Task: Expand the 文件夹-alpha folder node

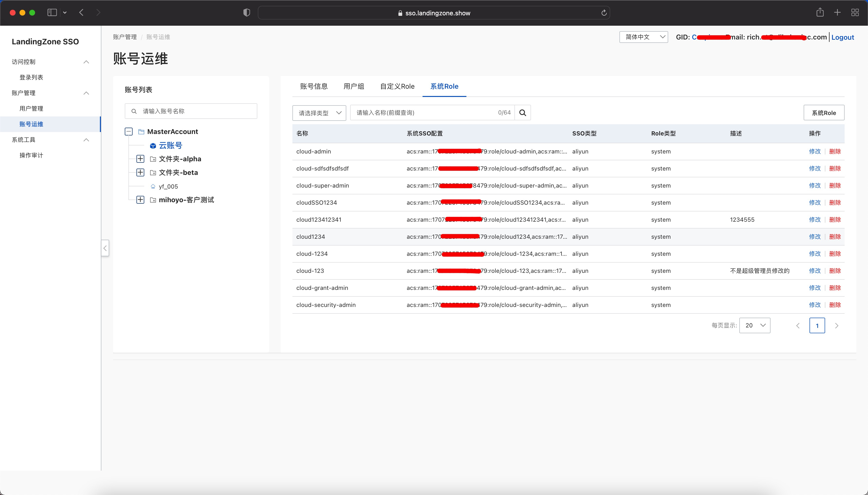Action: click(140, 159)
